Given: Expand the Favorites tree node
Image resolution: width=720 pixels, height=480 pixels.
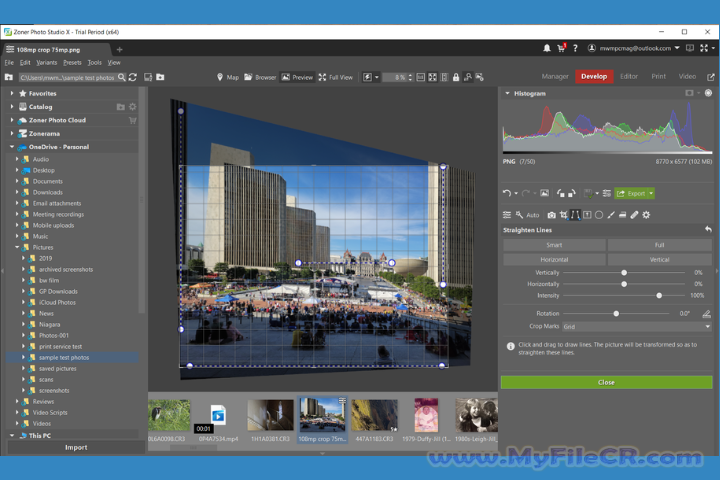Looking at the screenshot, I should [11, 93].
